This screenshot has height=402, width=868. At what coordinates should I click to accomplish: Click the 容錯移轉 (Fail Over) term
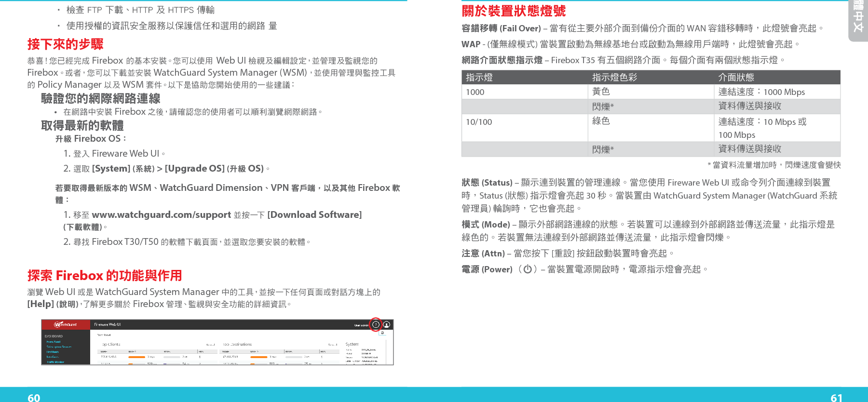click(x=501, y=28)
